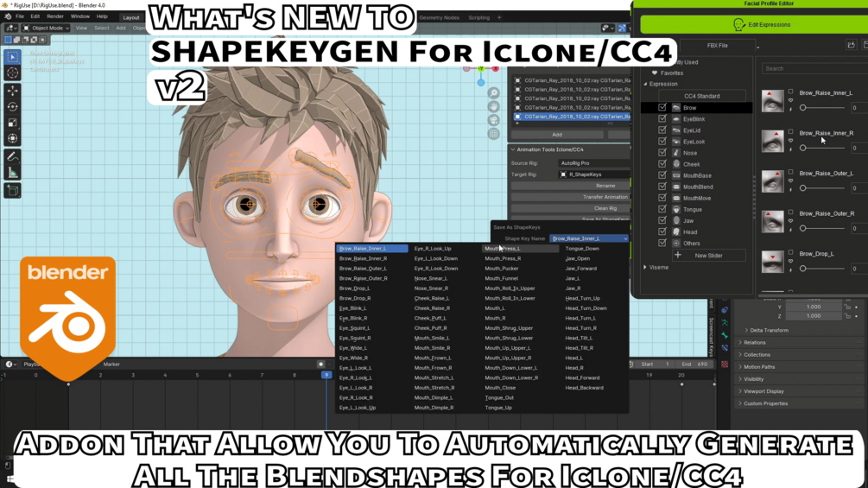Click the frame 9 playhead marker
This screenshot has height=488, width=868.
[326, 375]
